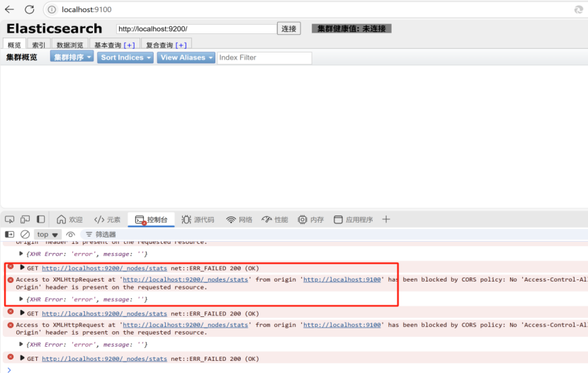Expand XHR Error object inside red outlined block
Image resolution: width=588 pixels, height=373 pixels.
coord(21,299)
